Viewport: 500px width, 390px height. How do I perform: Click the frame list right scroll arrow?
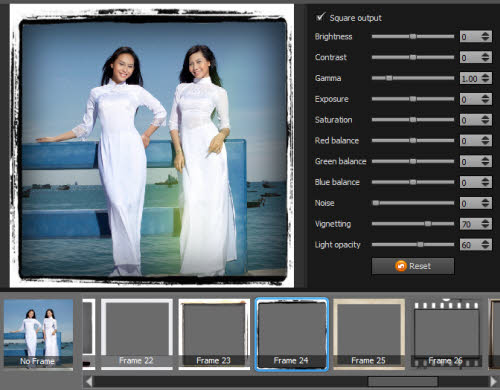(493, 381)
